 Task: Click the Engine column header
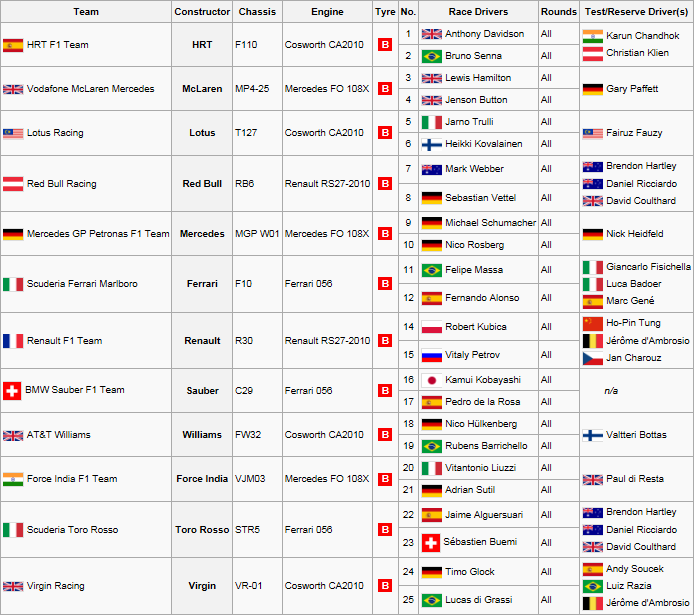(327, 12)
